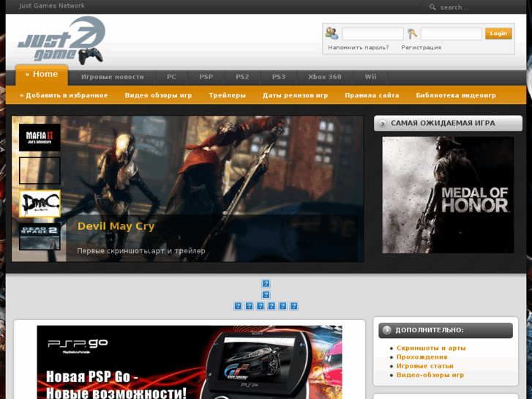Click the Напомнить пароль? link
The height and width of the screenshot is (399, 532).
(359, 48)
